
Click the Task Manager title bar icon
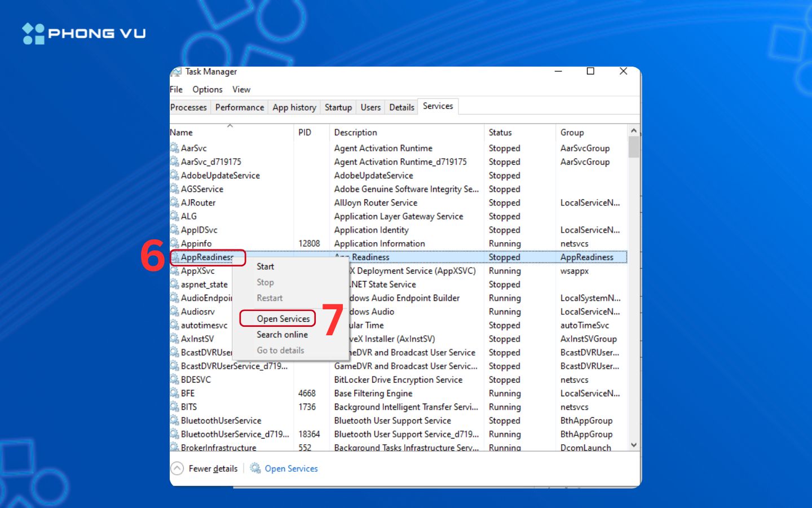coord(176,72)
